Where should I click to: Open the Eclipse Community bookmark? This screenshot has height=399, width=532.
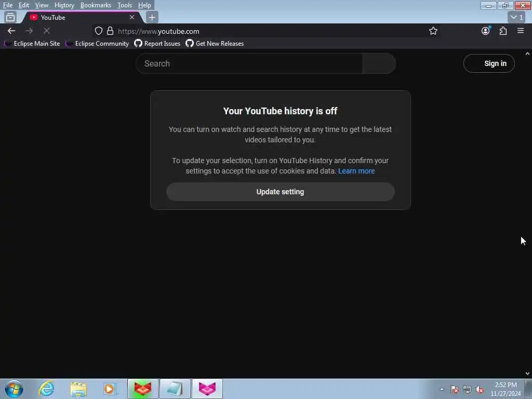[x=98, y=44]
